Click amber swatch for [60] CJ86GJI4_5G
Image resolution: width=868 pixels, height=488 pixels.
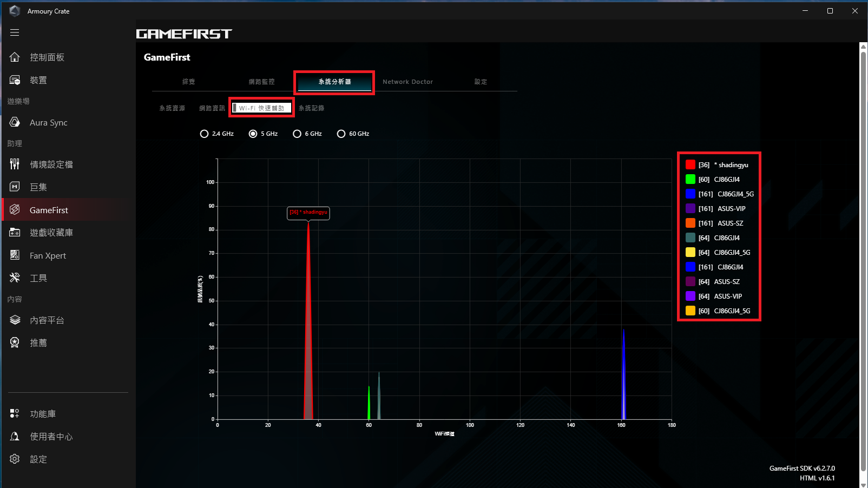(691, 311)
